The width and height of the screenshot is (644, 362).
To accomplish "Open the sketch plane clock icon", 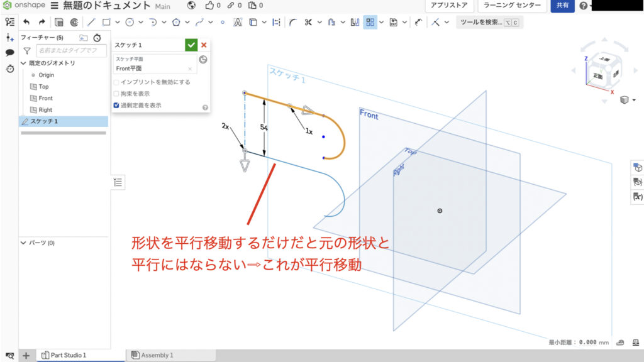I will point(203,60).
